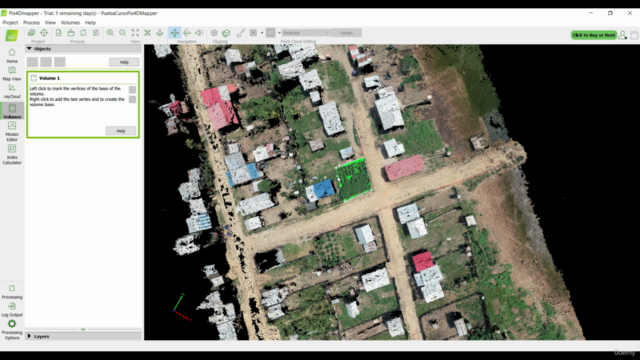Switch to Map View in sidebar

(x=12, y=73)
